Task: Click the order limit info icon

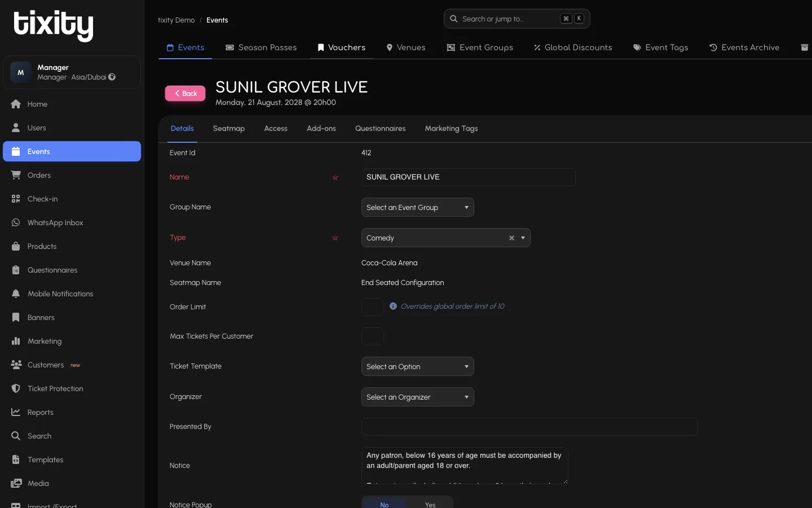Action: tap(393, 306)
